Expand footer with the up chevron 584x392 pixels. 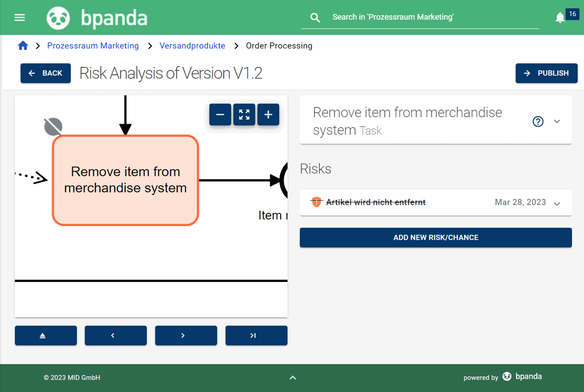click(293, 378)
